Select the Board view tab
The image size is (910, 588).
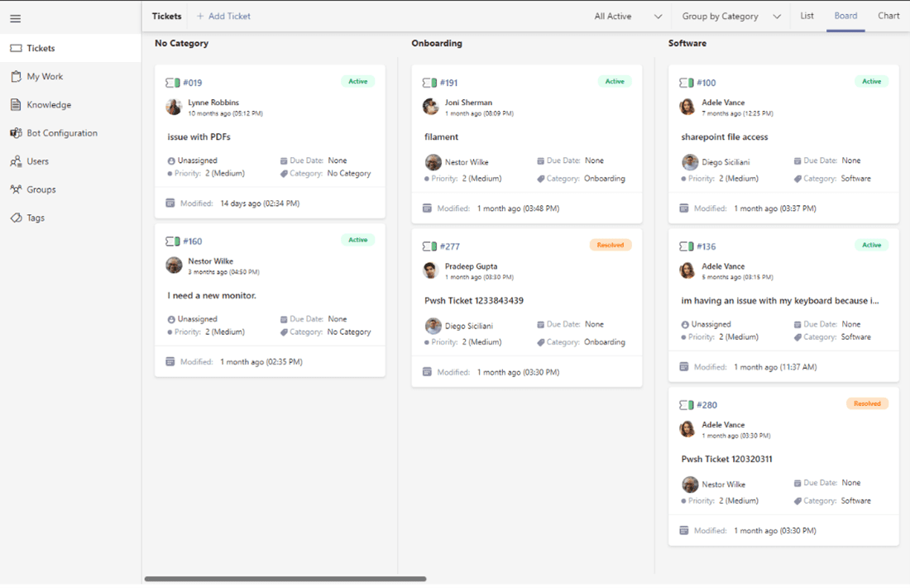[845, 16]
